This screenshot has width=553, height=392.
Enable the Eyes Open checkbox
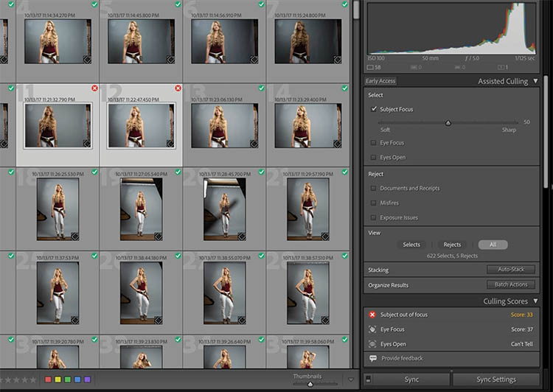(374, 158)
